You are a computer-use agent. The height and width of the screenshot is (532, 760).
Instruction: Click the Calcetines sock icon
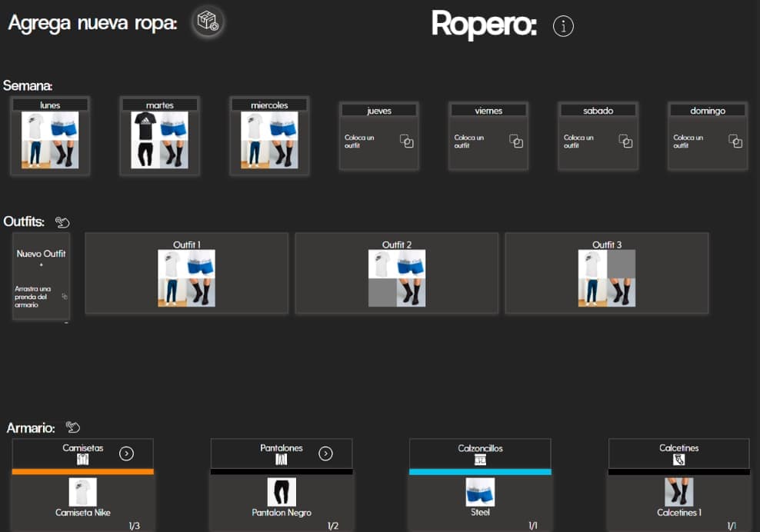point(678,460)
